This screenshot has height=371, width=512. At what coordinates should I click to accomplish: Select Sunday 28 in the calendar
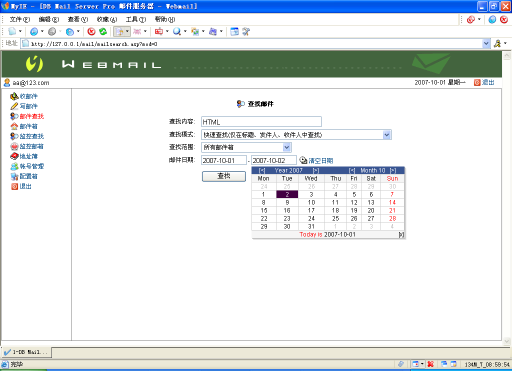[393, 219]
